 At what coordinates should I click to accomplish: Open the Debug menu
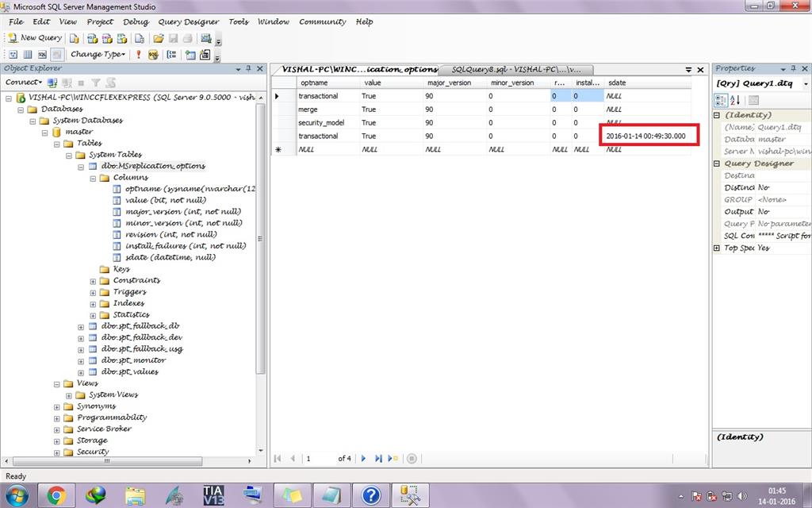coord(136,21)
